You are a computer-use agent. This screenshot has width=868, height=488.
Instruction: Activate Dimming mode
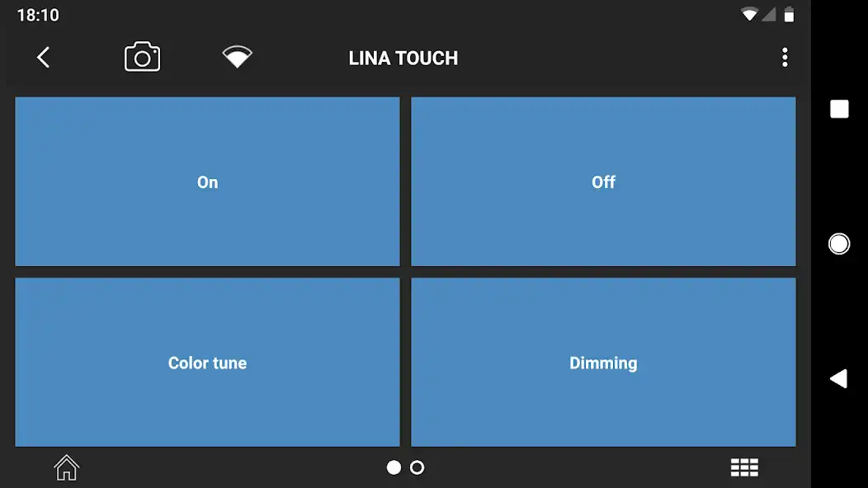[x=603, y=363]
